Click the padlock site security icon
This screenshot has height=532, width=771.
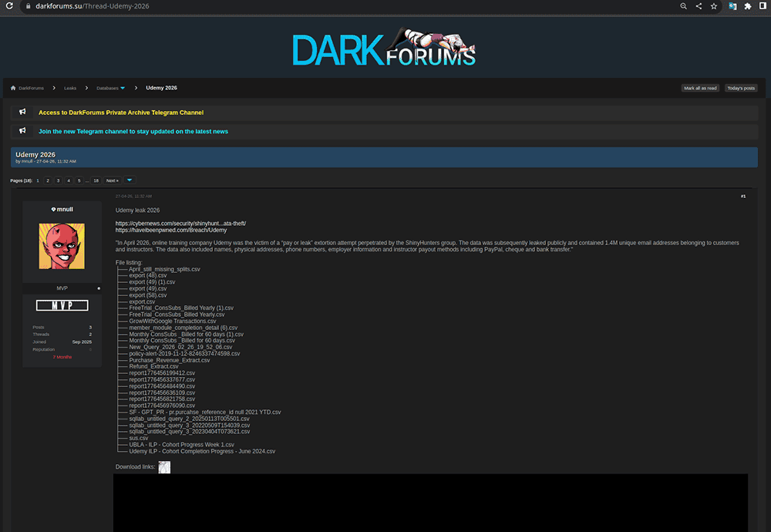tap(28, 6)
